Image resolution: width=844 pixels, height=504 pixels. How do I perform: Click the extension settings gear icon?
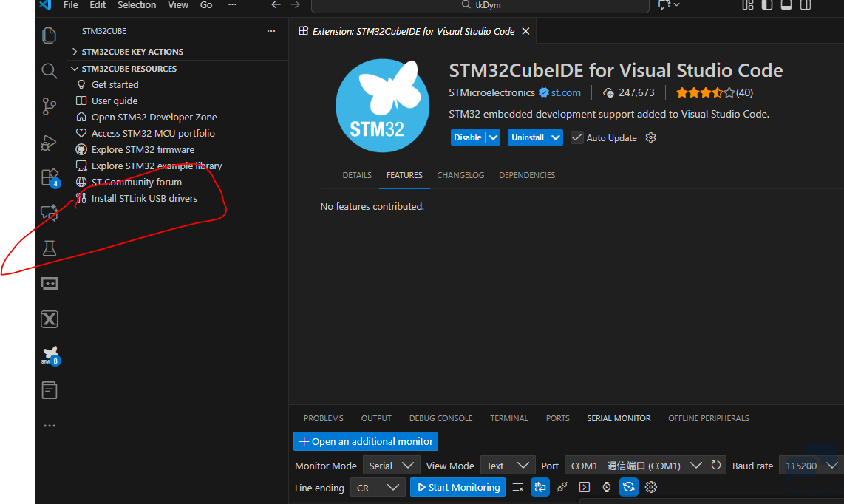coord(650,138)
